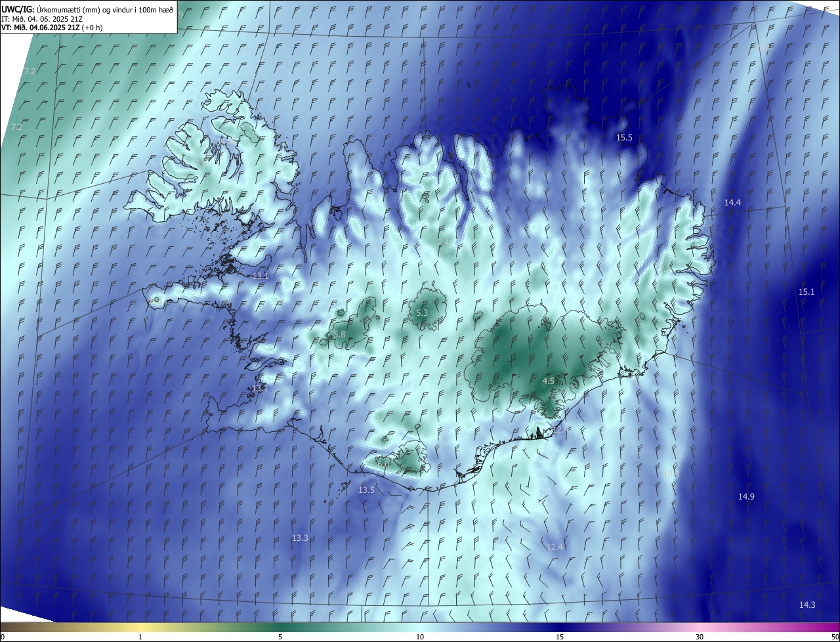
Task: Click the 13.5 value label on the map
Action: point(366,490)
